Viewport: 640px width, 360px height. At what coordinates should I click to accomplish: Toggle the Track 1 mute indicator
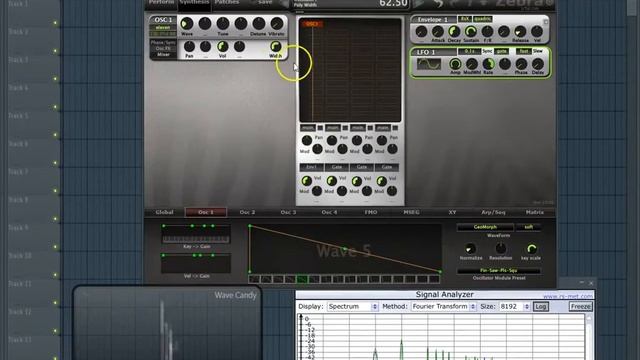coord(55,23)
